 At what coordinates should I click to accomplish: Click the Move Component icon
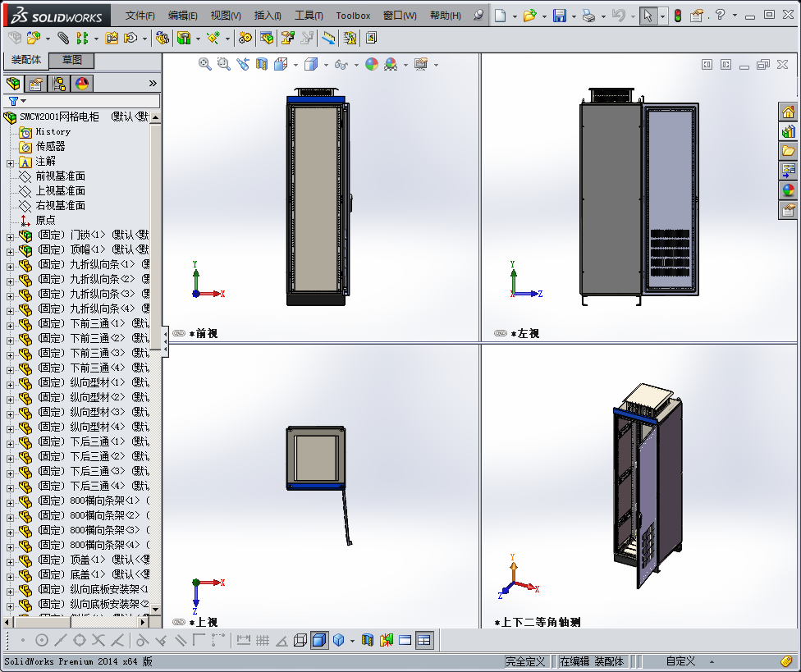[x=130, y=38]
